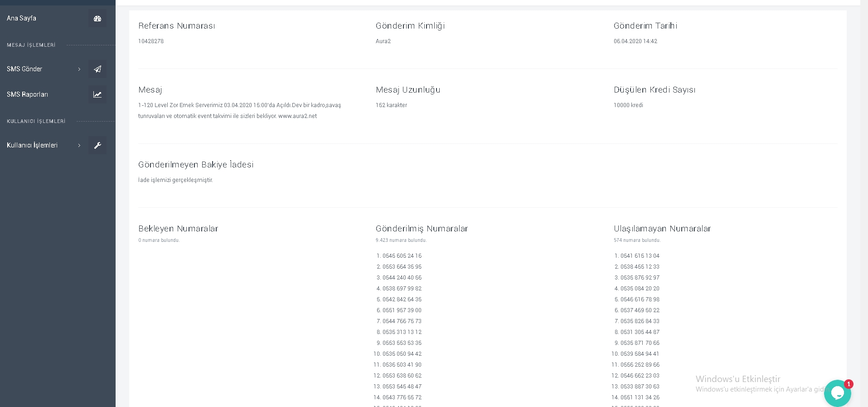The image size is (868, 407).
Task: Select entry 4 in Gönderilmiş Numaralar list
Action: click(402, 289)
